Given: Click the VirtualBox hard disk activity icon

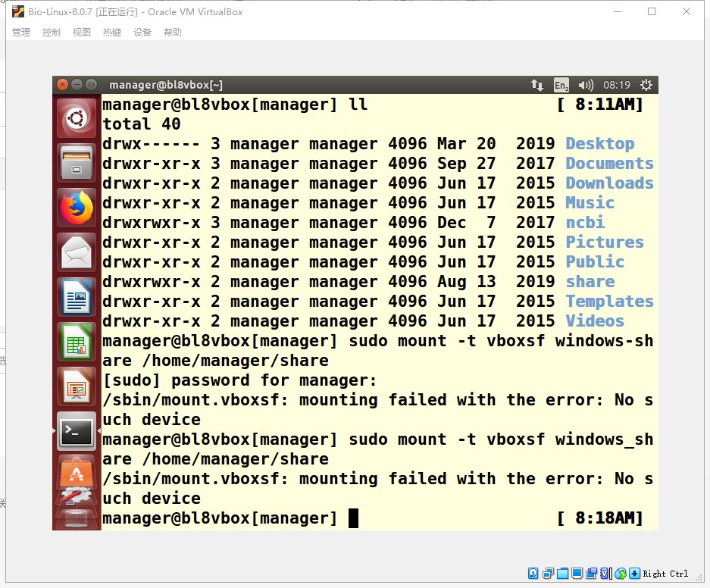Looking at the screenshot, I should tap(533, 574).
